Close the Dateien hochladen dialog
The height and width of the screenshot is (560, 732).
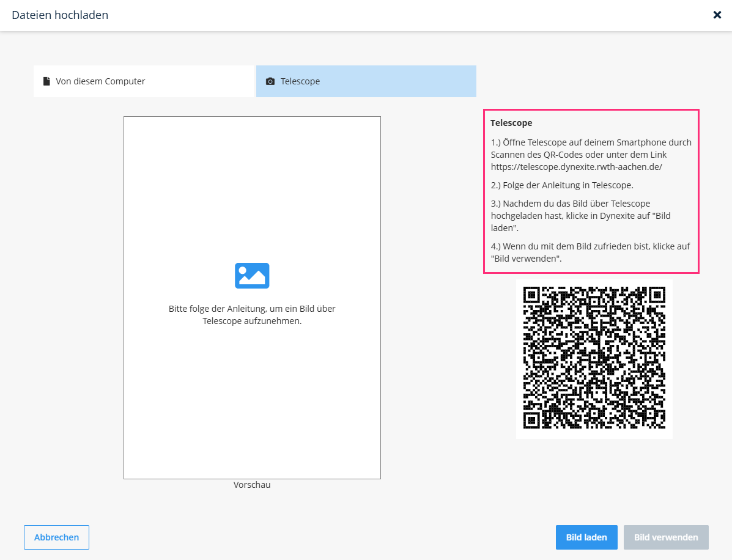(717, 15)
